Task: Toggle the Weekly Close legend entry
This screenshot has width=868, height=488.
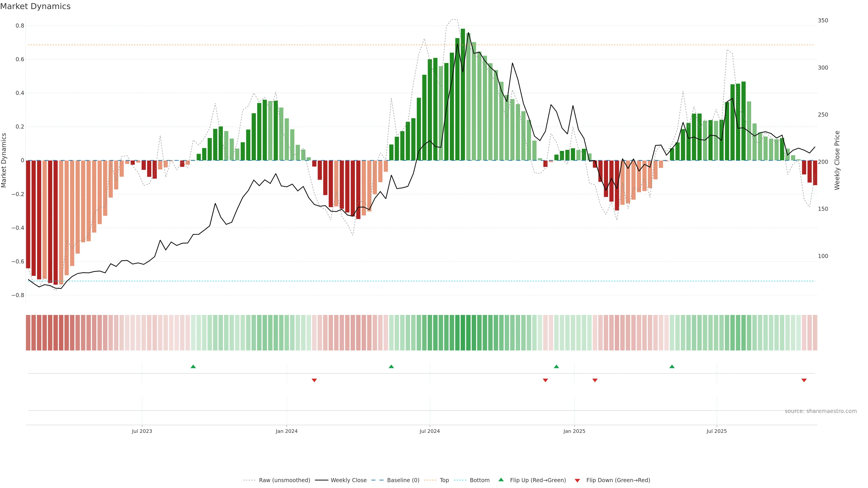Action: (x=348, y=480)
